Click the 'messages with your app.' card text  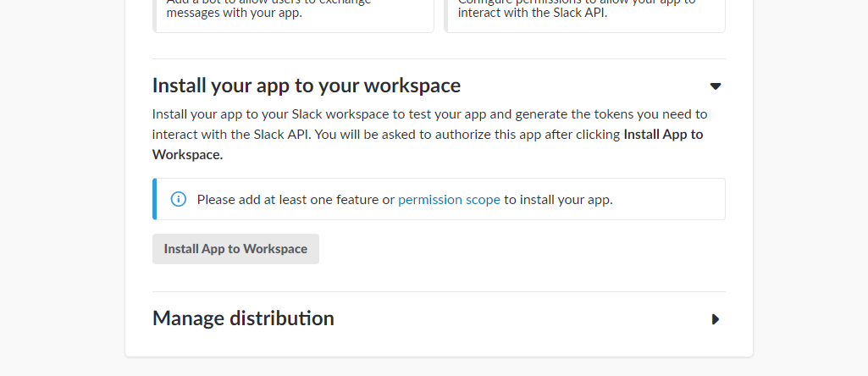click(x=235, y=13)
